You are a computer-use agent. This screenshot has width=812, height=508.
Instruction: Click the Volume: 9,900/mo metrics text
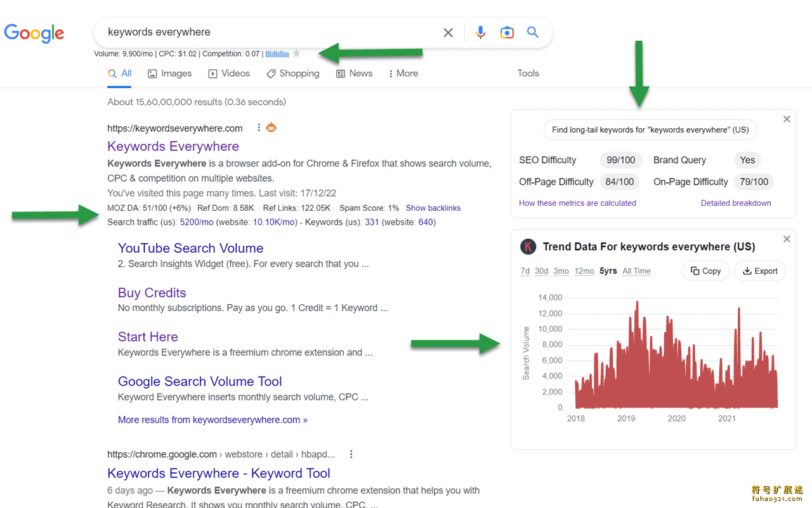pos(124,54)
